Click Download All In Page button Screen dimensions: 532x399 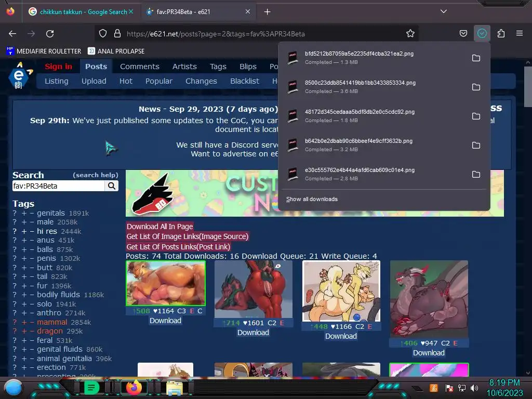(160, 227)
